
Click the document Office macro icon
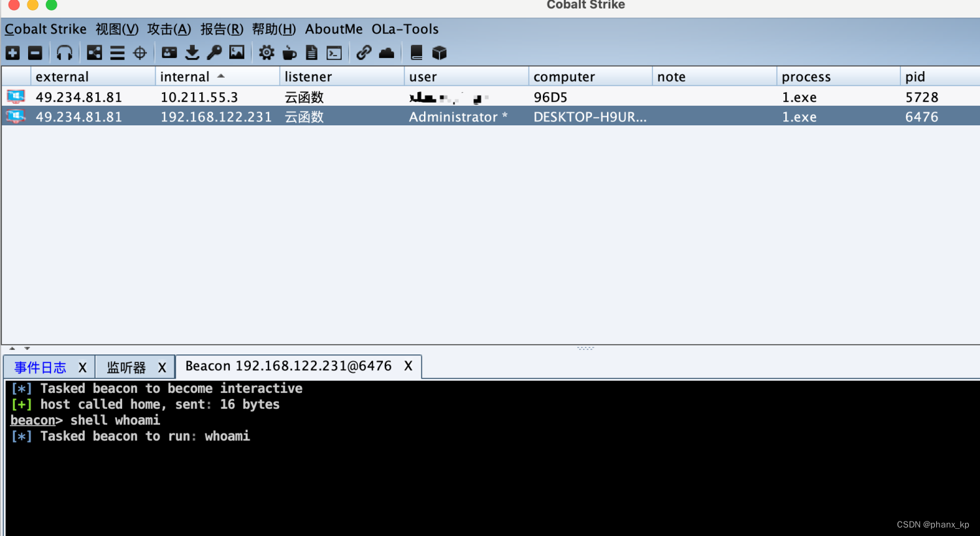pos(312,53)
